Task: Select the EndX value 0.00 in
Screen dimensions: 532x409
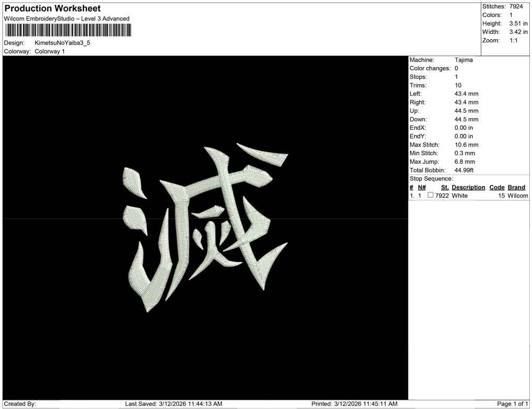Action: pos(464,128)
